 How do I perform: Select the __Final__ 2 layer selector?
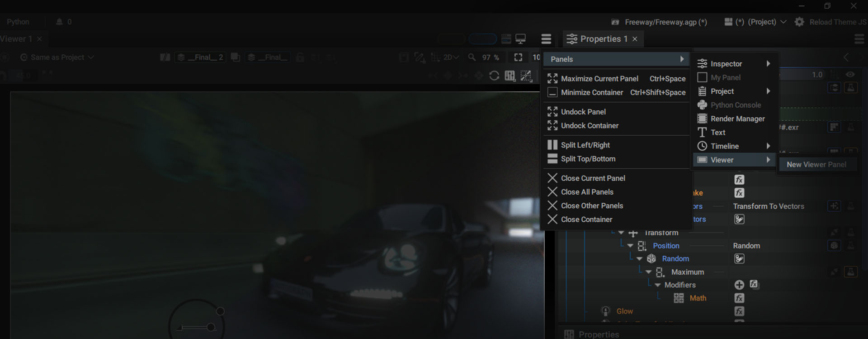point(200,57)
